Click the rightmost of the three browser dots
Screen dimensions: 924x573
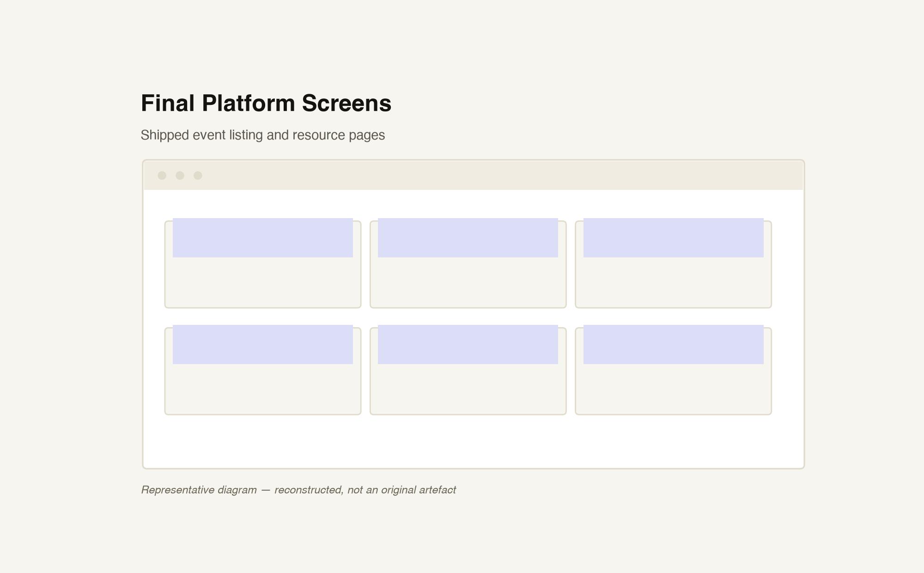(198, 176)
